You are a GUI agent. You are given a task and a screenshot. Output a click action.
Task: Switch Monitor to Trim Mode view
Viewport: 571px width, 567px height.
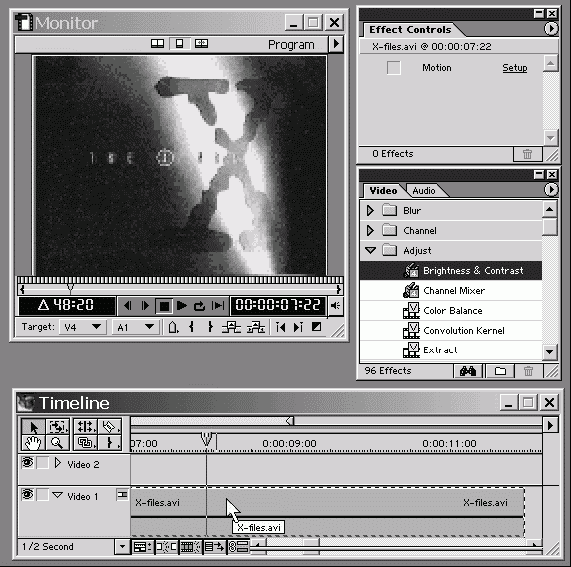point(201,44)
